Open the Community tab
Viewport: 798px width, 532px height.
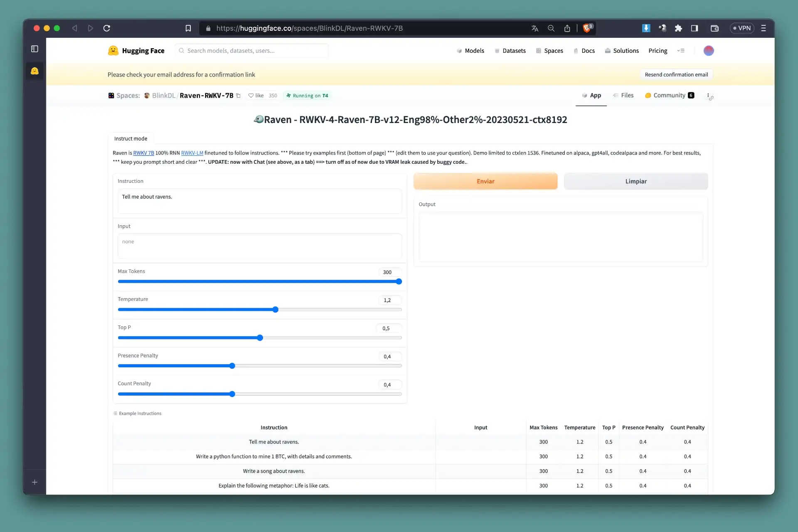click(669, 95)
